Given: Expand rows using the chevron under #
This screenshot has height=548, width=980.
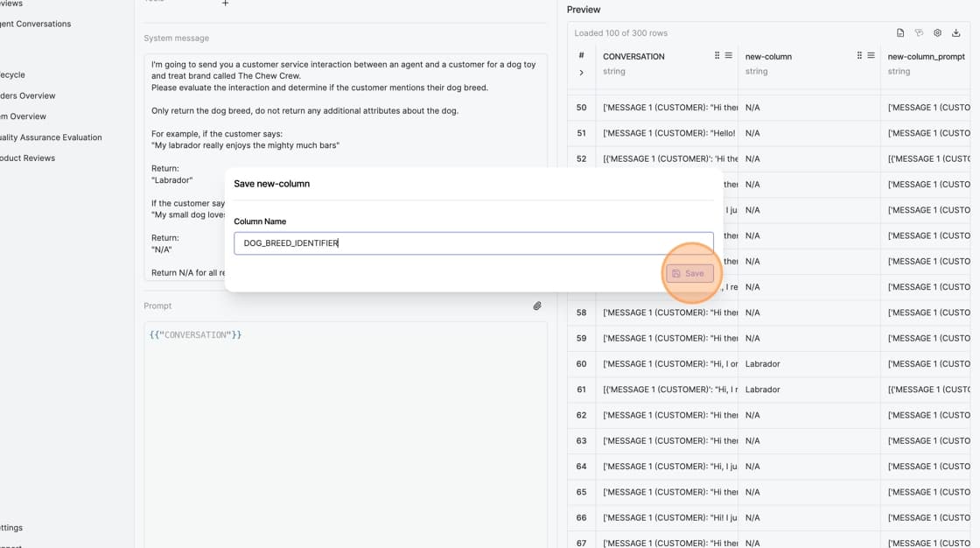Looking at the screenshot, I should [x=581, y=73].
